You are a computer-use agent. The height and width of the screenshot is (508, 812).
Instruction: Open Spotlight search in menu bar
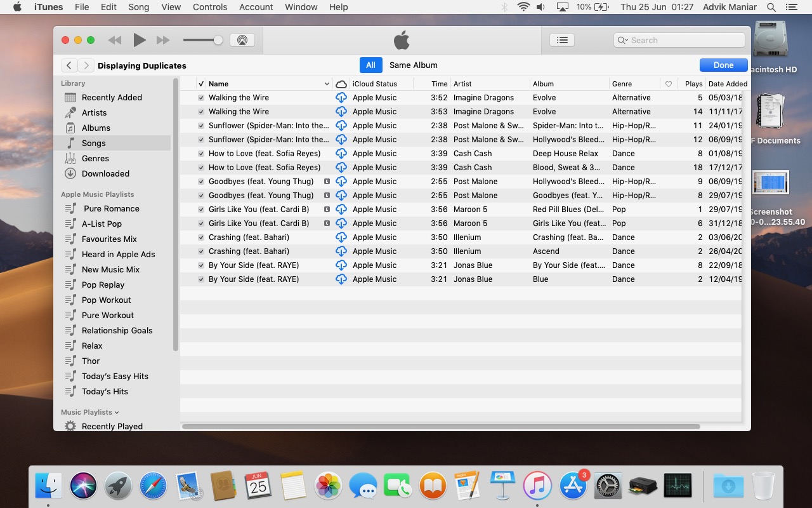pos(771,7)
